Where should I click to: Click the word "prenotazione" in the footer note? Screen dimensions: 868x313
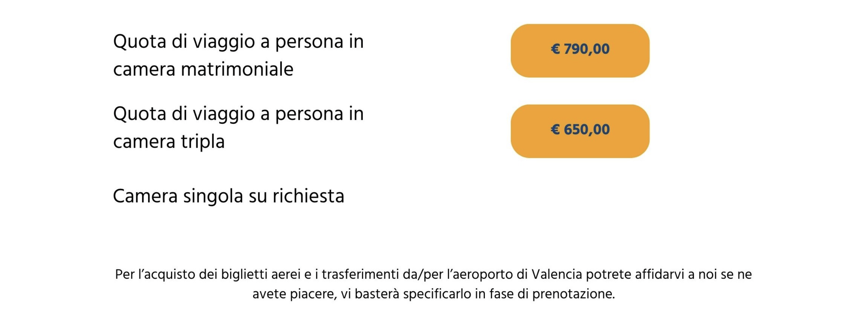[x=573, y=294]
